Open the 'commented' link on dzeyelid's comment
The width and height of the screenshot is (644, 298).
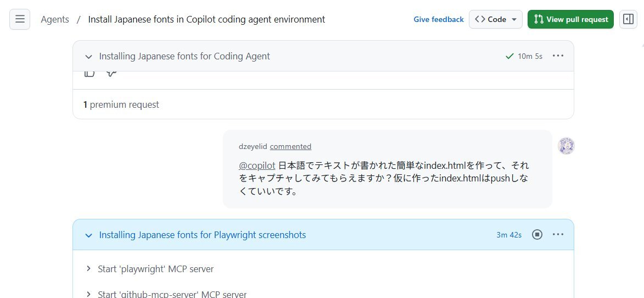tap(290, 146)
